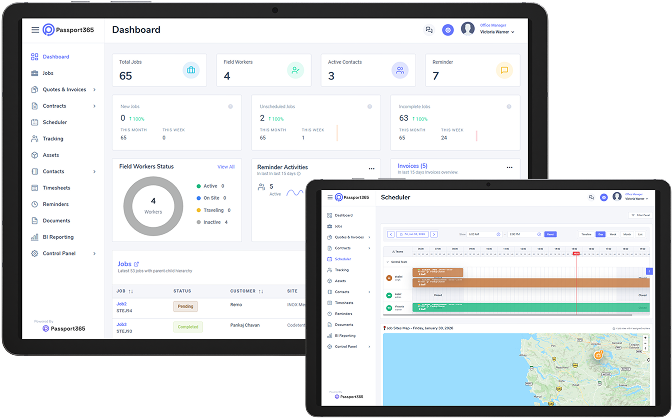Select Reminders in the Dashboard sidebar
Screen dimensions: 672x418
56,204
